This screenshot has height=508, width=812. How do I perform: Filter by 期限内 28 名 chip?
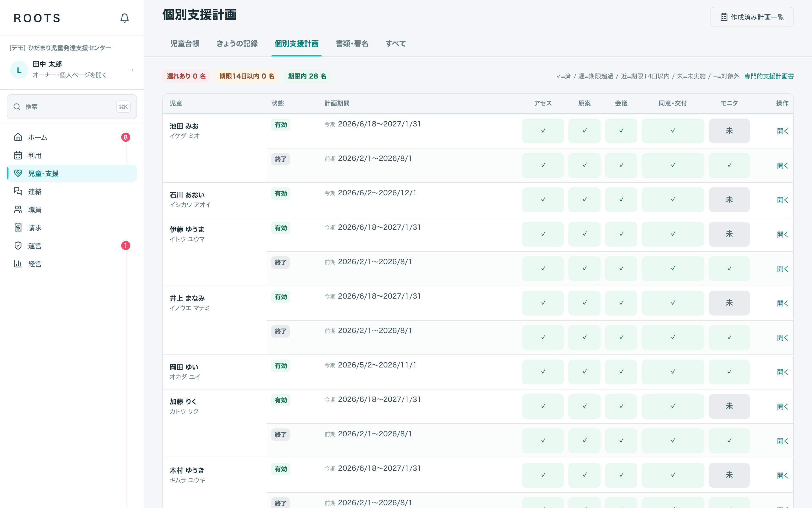307,76
